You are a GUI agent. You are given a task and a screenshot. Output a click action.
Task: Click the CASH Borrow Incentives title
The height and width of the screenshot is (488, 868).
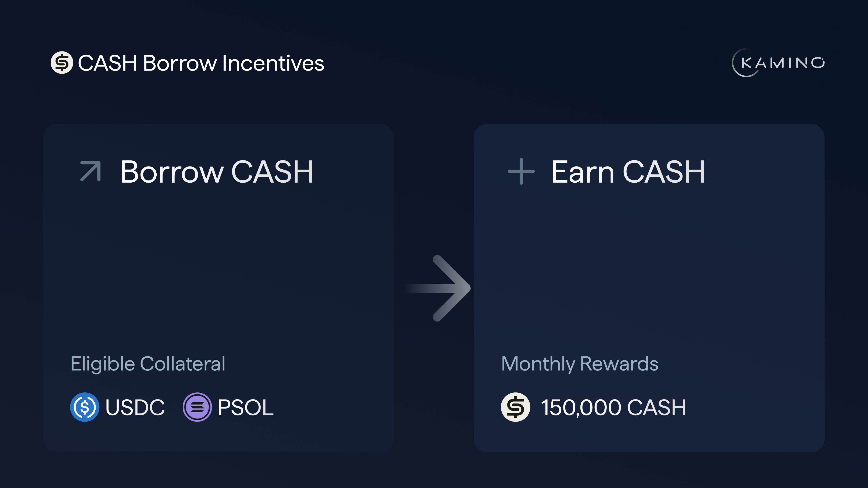point(201,63)
